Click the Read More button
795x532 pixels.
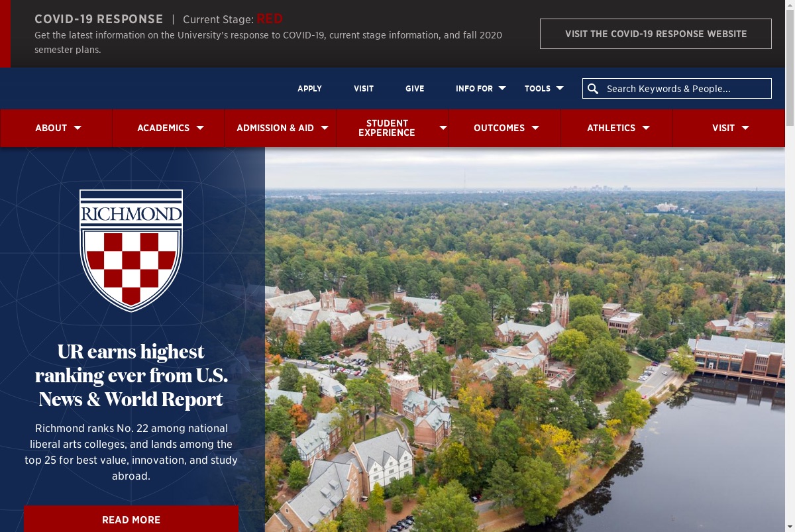(131, 519)
